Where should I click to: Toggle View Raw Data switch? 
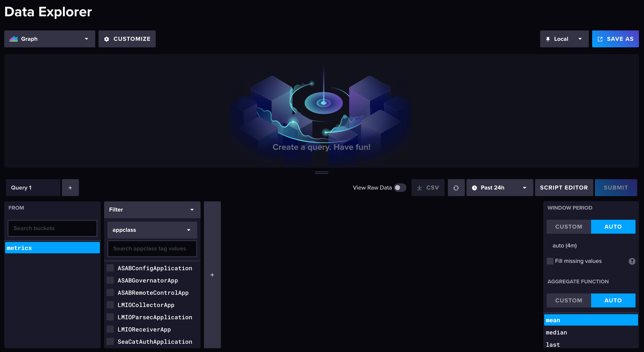[x=400, y=188]
